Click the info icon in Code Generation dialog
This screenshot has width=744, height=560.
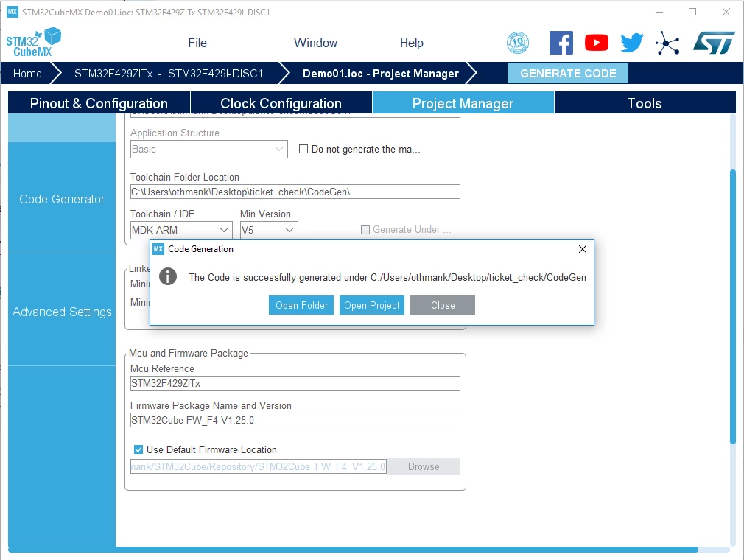167,276
